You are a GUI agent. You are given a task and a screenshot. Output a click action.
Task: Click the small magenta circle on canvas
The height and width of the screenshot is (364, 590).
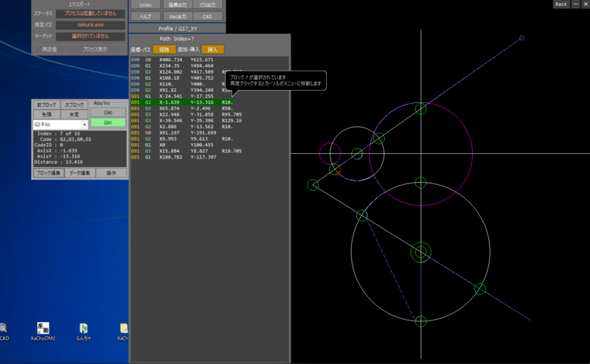330,154
